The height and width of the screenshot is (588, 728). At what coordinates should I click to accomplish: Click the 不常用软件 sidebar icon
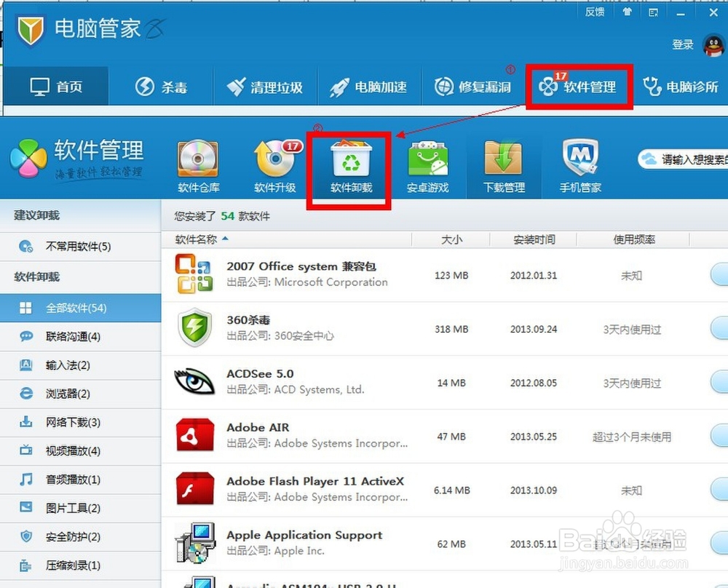26,246
